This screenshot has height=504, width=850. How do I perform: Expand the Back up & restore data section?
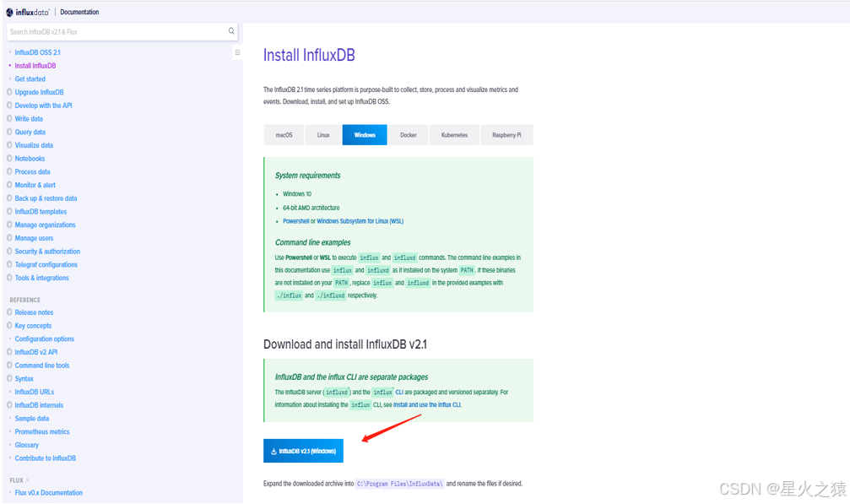pyautogui.click(x=9, y=198)
